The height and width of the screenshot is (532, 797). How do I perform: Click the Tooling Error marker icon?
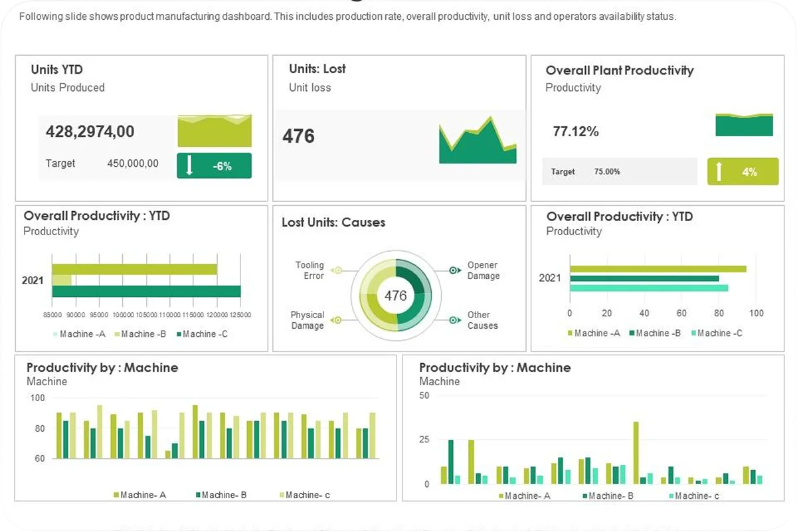(x=337, y=270)
